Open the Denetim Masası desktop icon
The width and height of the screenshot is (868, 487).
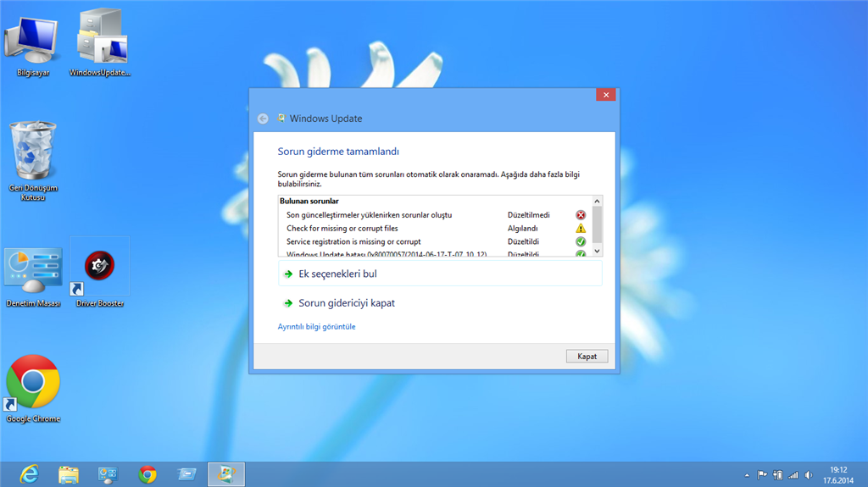33,277
